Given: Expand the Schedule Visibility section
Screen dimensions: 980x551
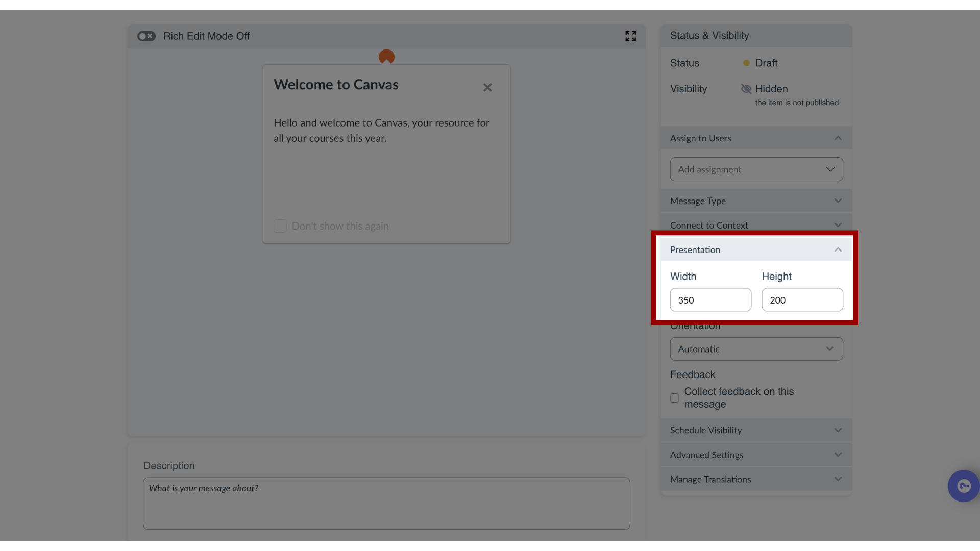Looking at the screenshot, I should (756, 430).
